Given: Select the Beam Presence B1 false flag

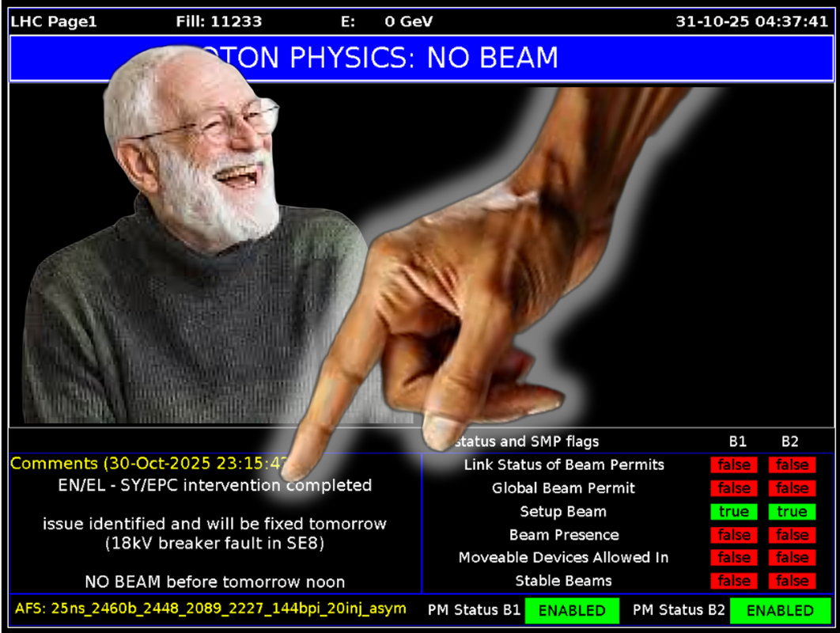Looking at the screenshot, I should point(733,535).
